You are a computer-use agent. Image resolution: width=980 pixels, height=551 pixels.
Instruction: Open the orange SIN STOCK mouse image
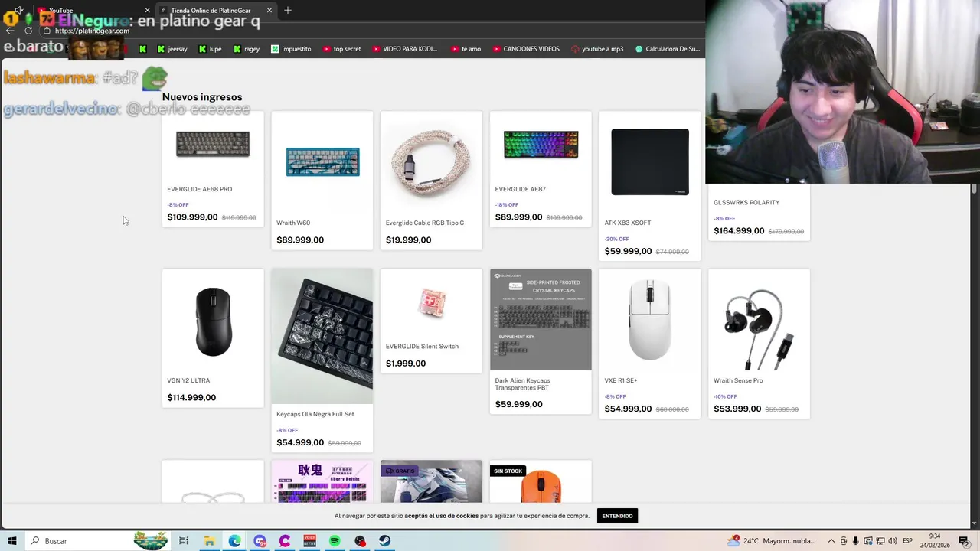(x=541, y=486)
